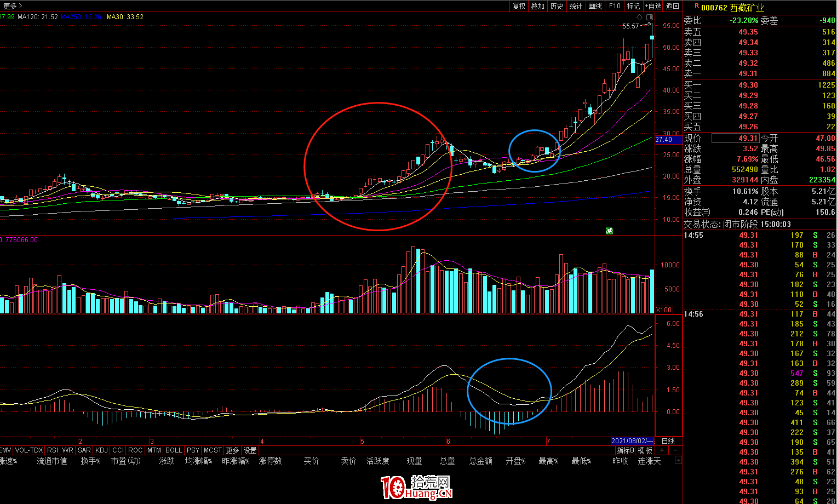Click the 叠加 overlay button
Viewport: 837px width, 504px height.
pos(538,6)
